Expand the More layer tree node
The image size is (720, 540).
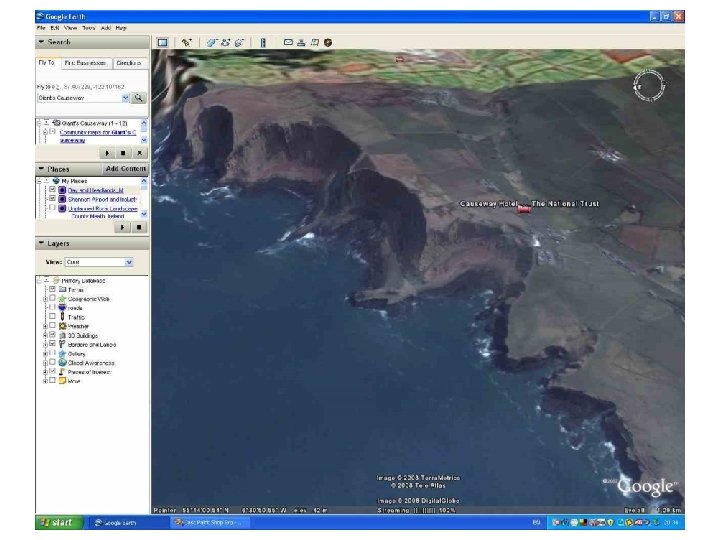pyautogui.click(x=45, y=381)
